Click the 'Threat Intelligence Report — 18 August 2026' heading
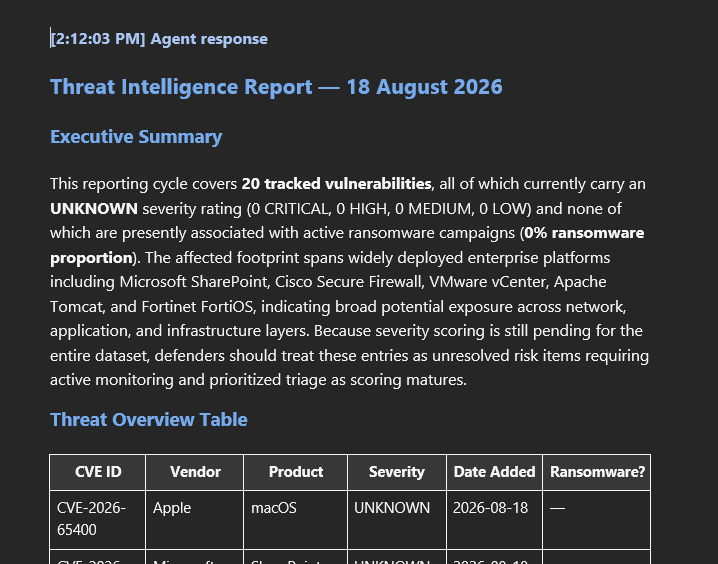 (276, 87)
